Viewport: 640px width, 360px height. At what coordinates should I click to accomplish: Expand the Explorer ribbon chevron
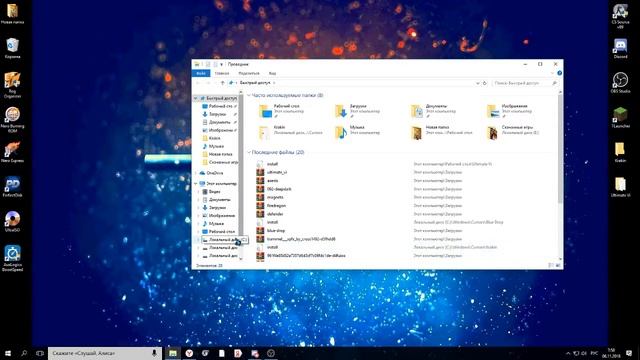pos(552,73)
